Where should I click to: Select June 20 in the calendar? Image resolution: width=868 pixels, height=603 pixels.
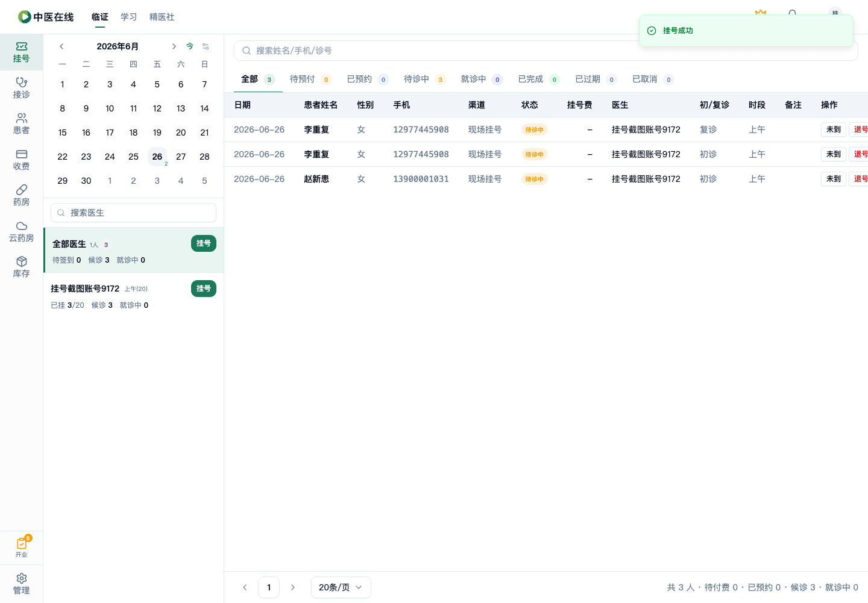point(181,133)
